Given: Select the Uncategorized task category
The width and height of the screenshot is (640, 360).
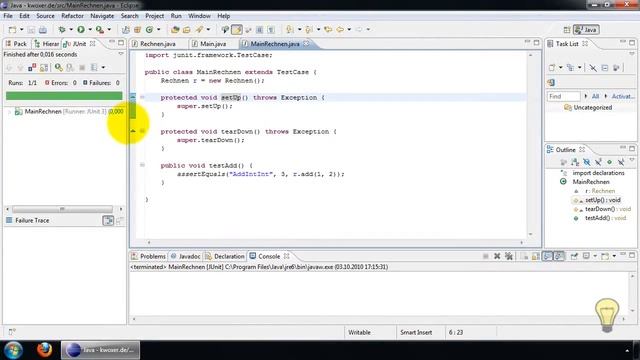Looking at the screenshot, I should [x=592, y=107].
